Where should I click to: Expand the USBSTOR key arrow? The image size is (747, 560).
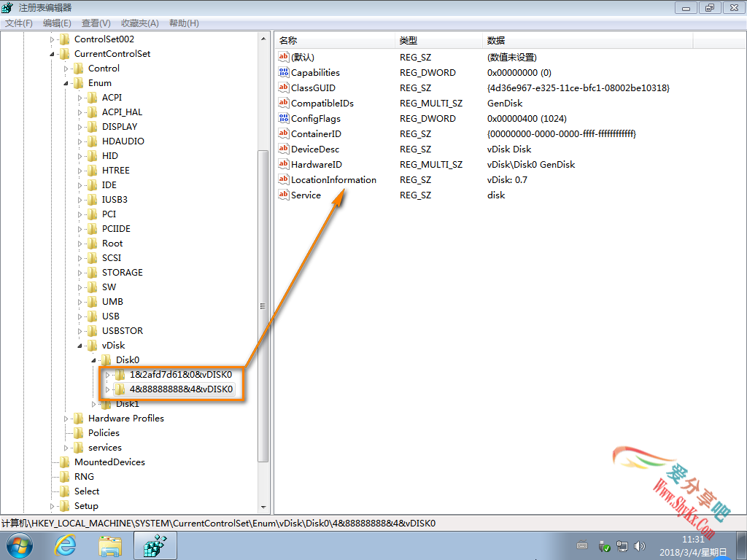[x=80, y=332]
